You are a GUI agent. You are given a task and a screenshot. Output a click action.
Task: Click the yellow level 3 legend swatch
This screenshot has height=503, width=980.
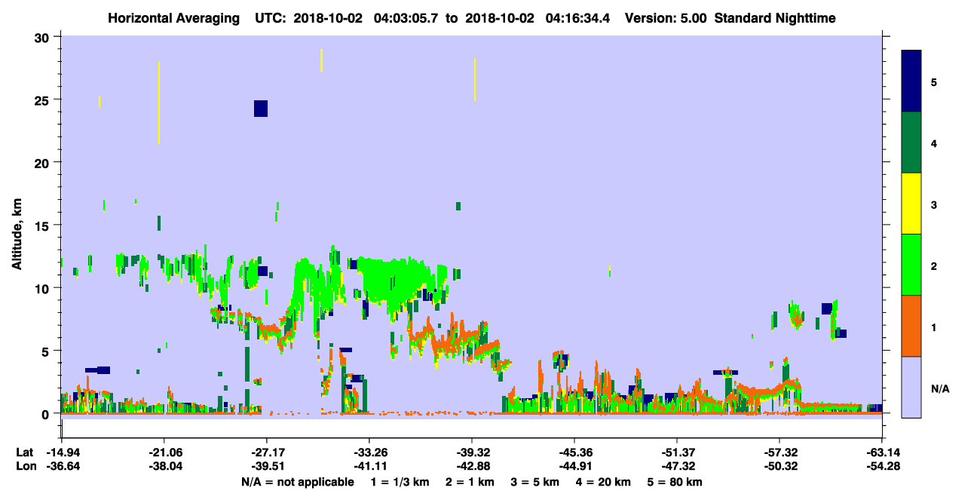(911, 204)
